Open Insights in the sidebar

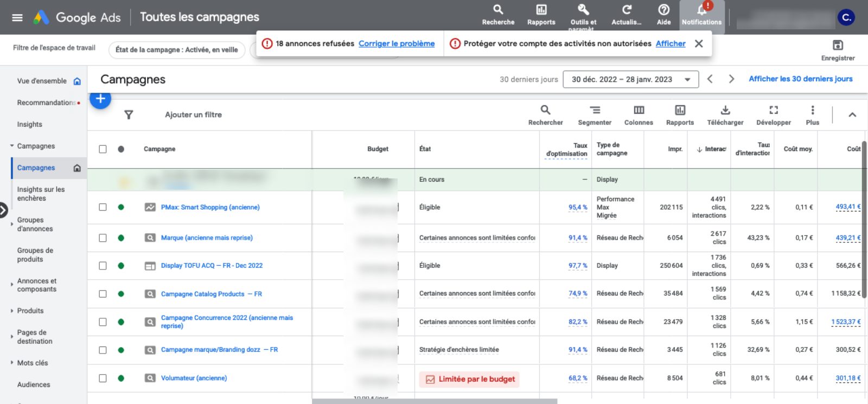coord(29,124)
